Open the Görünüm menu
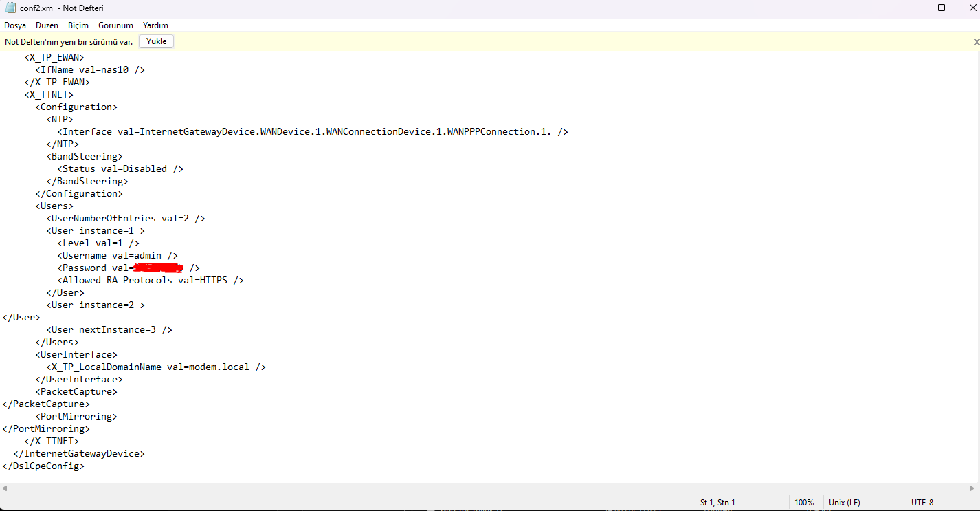980x511 pixels. [115, 25]
